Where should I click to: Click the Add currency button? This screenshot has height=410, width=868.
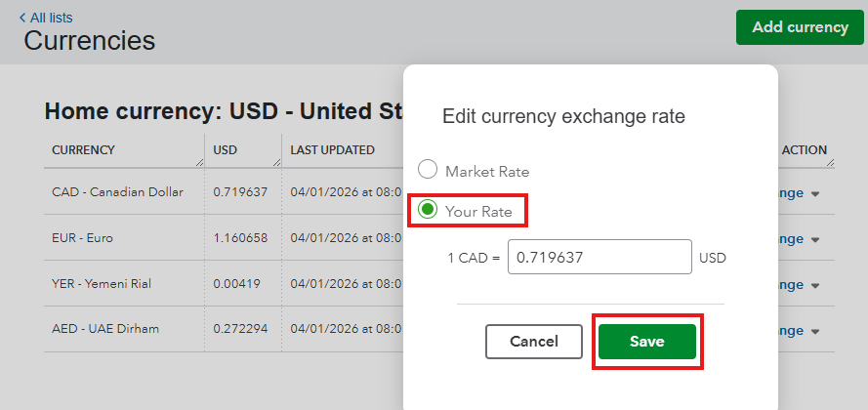click(x=800, y=27)
